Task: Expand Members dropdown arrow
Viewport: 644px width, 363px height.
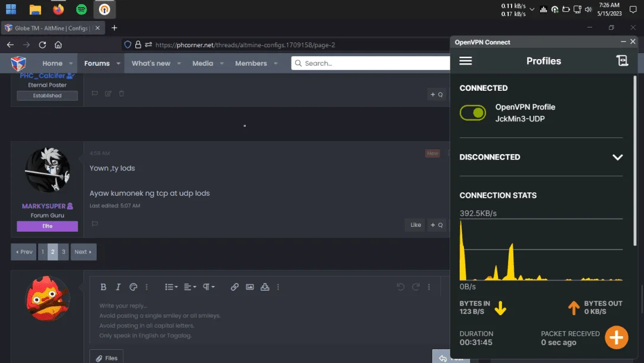Action: (275, 63)
